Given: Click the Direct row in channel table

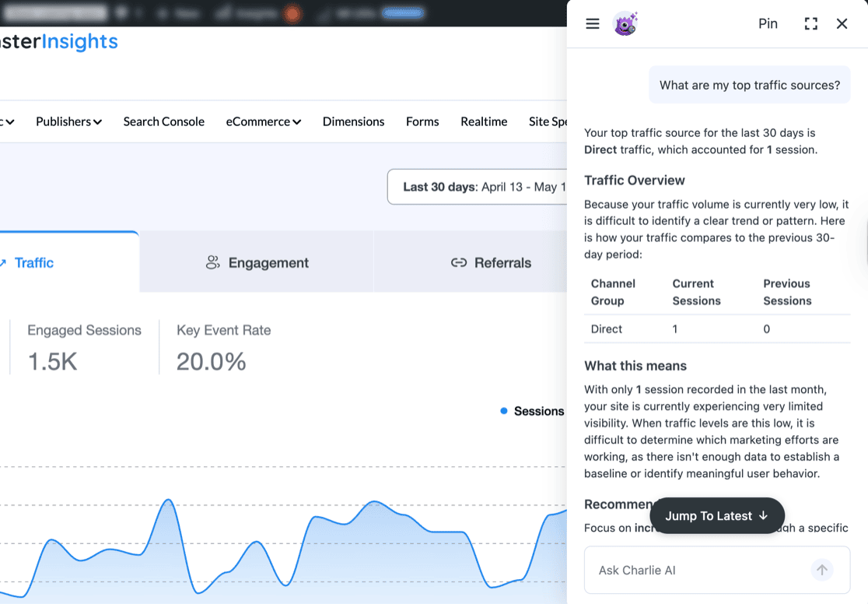Looking at the screenshot, I should [717, 328].
